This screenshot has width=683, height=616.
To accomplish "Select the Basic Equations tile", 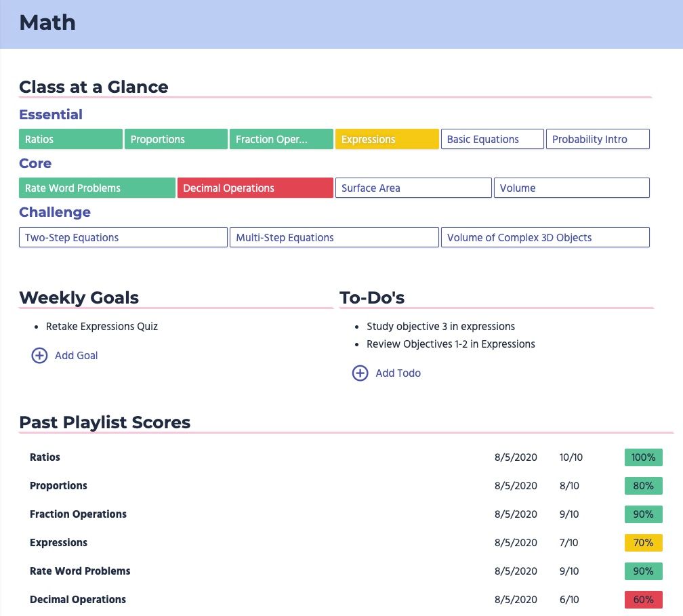I will coord(492,139).
